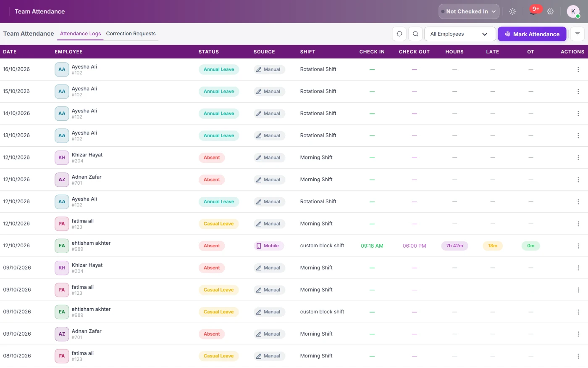Click the 0m overtime badge
Viewport: 588px width, 368px height.
pos(530,246)
